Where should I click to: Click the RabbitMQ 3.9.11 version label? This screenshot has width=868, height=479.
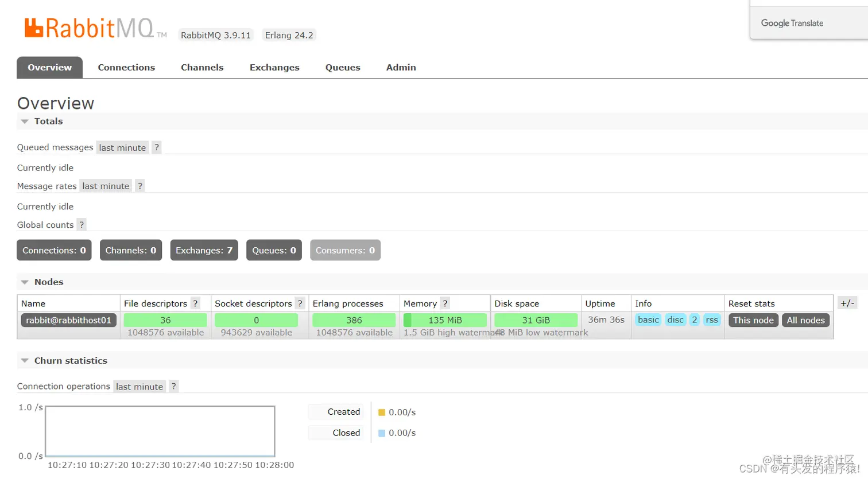pos(216,35)
